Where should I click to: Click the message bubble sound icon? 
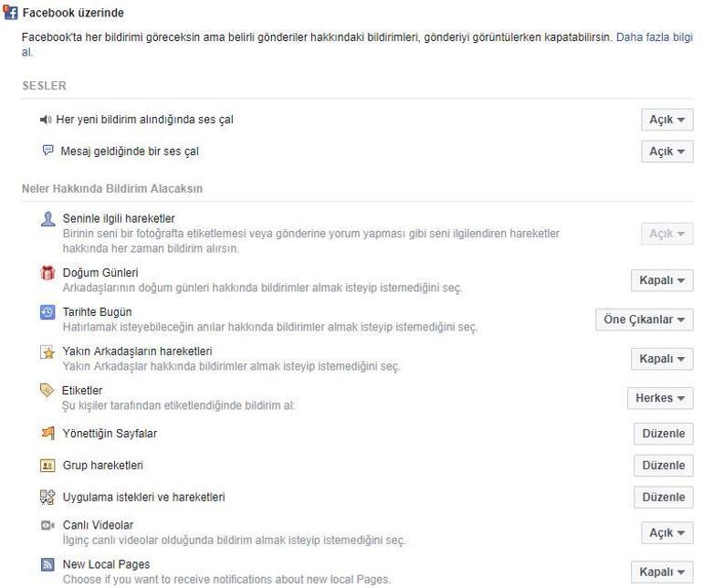[48, 151]
